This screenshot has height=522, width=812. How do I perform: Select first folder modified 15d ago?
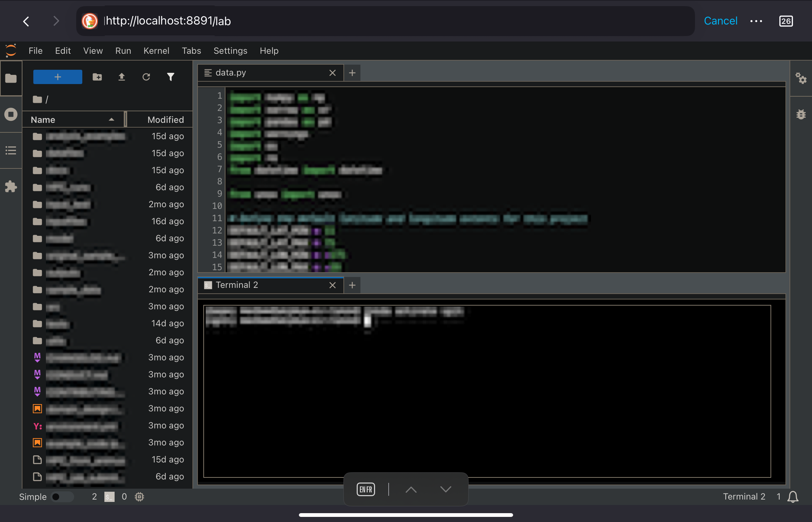pos(107,136)
